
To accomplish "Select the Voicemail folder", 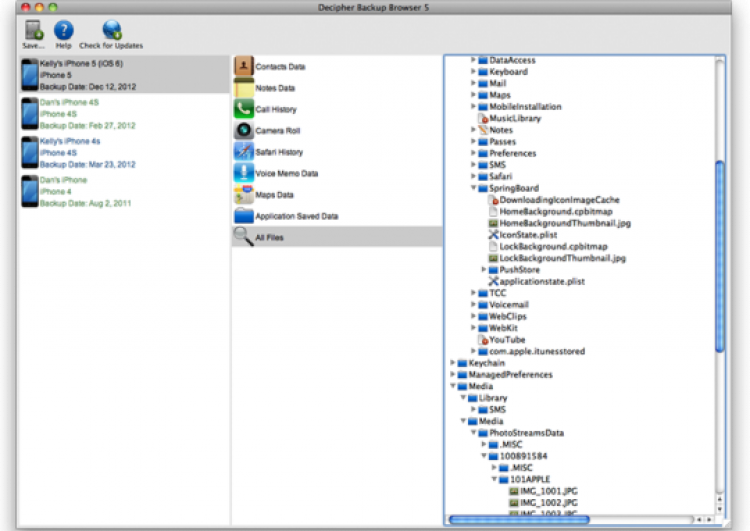I will (x=508, y=304).
